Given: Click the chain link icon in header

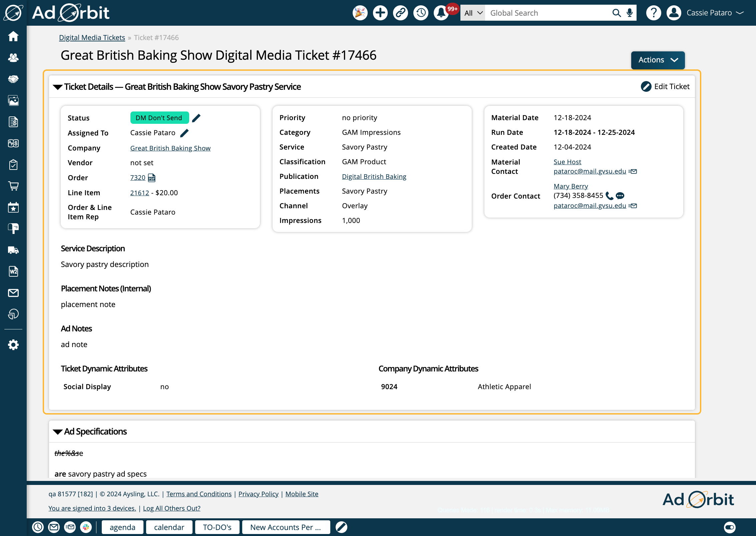Looking at the screenshot, I should pos(401,13).
